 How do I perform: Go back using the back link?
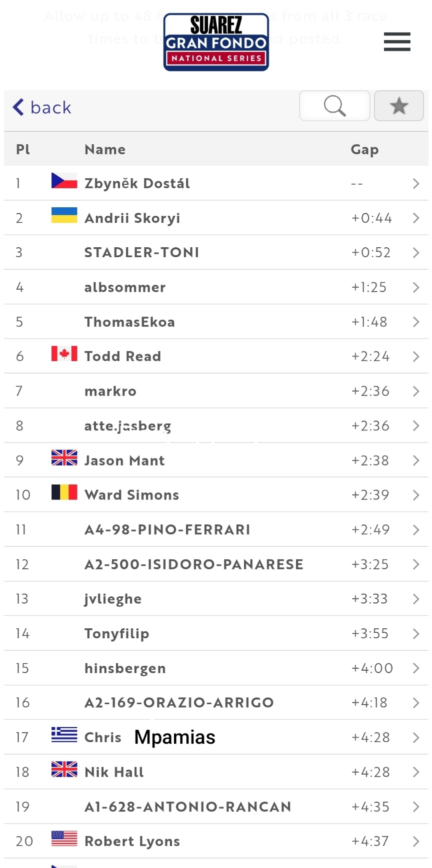tap(42, 107)
